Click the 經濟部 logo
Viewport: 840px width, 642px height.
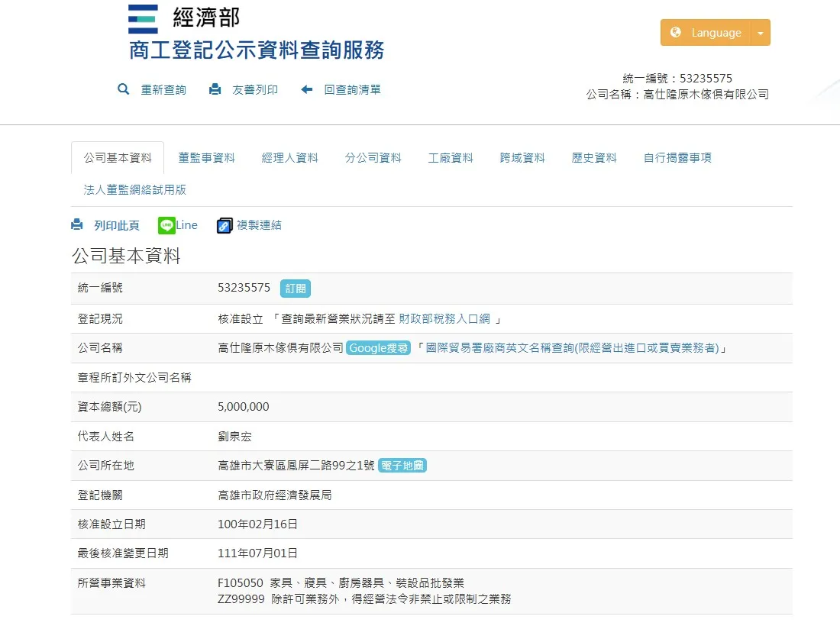point(143,18)
